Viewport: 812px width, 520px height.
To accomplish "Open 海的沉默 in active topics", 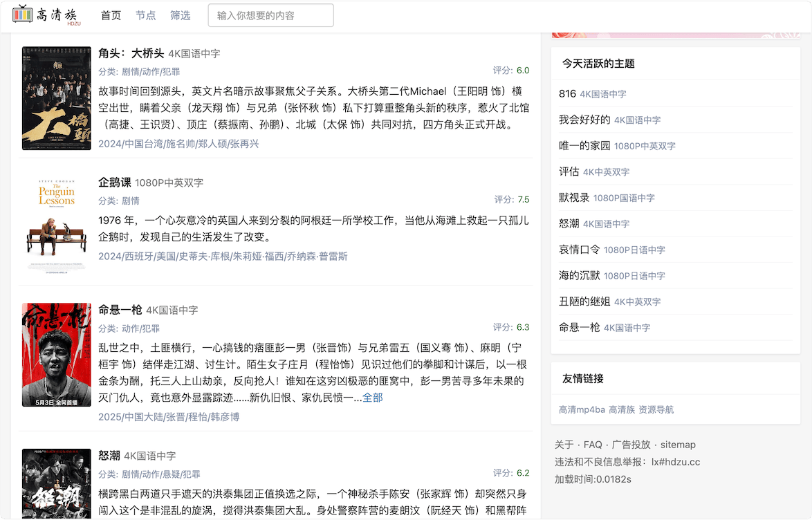I will pos(580,275).
